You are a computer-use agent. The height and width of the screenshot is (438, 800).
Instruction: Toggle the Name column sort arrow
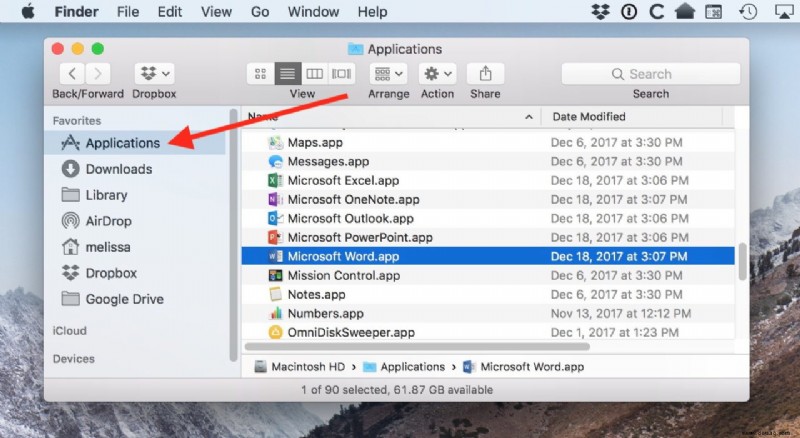(529, 117)
